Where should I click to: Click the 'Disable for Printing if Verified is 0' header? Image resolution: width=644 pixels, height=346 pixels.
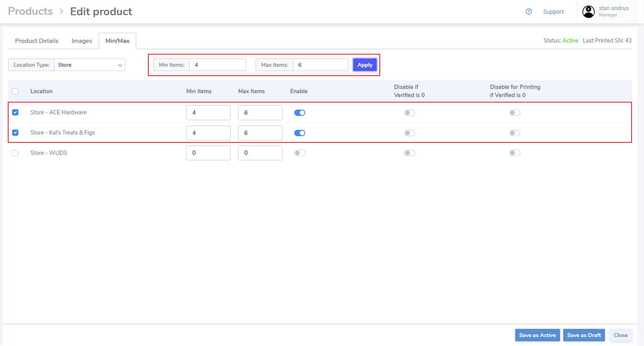click(x=515, y=91)
